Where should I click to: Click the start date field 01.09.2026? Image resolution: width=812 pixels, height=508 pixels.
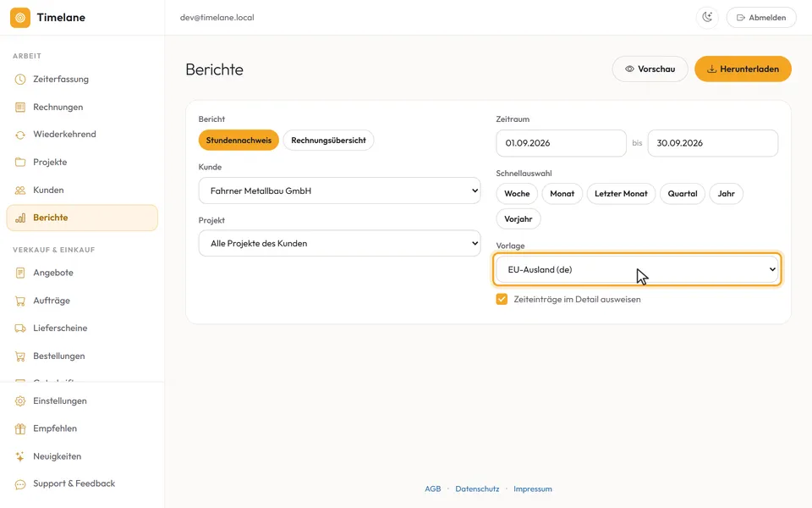point(562,143)
